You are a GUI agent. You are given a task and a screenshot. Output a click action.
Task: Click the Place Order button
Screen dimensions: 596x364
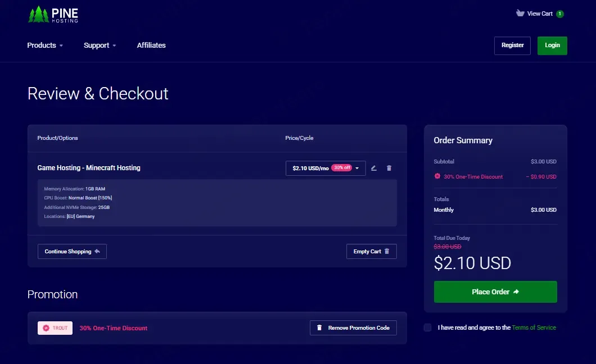(495, 292)
